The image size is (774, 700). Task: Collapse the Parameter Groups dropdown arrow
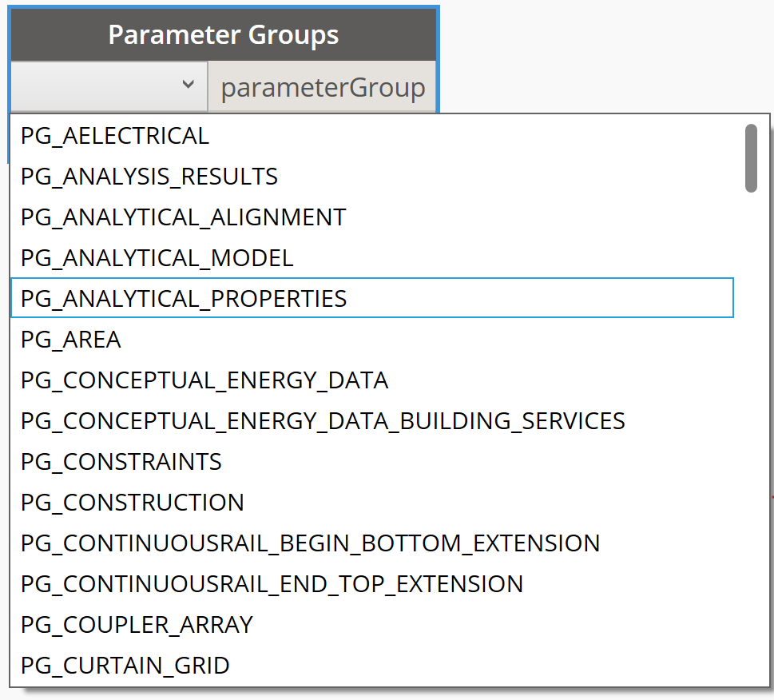(188, 84)
